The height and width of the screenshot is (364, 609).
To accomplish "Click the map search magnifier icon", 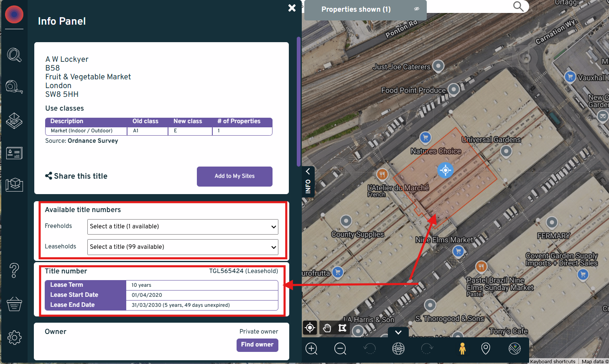I will click(518, 6).
